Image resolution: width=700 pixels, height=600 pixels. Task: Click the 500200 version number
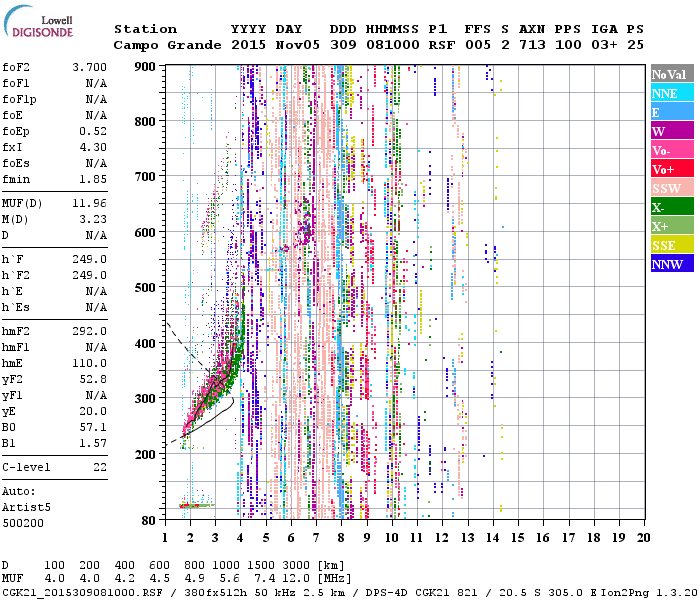point(23,523)
